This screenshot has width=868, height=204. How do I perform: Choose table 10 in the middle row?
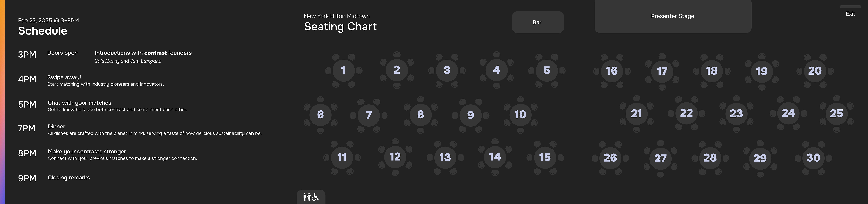(x=520, y=115)
